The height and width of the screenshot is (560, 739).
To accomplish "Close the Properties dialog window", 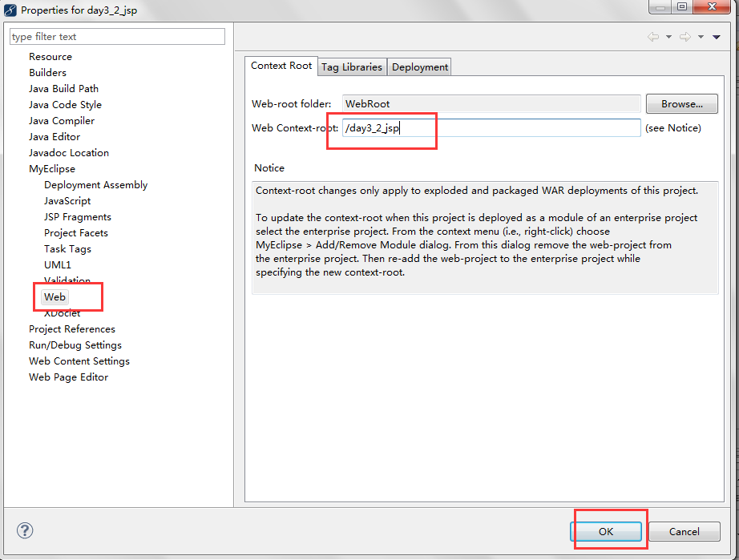I will (x=712, y=6).
